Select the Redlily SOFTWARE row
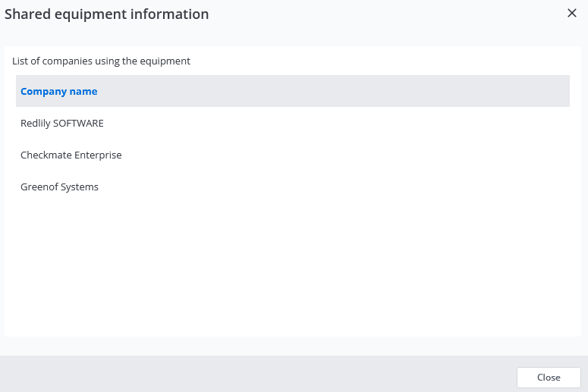 tap(293, 123)
